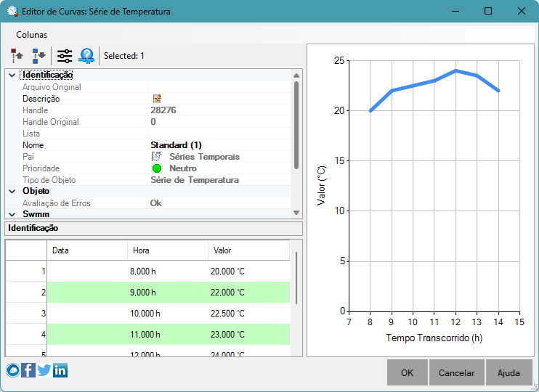This screenshot has width=539, height=392.
Task: Open the property settings sliders icon
Action: coord(65,56)
